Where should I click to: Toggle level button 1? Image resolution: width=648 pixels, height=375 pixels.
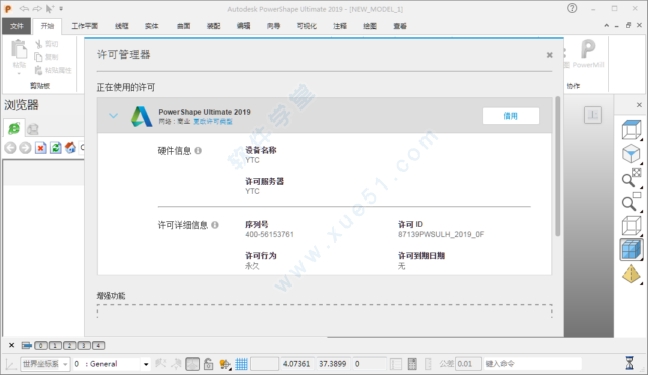[x=55, y=345]
